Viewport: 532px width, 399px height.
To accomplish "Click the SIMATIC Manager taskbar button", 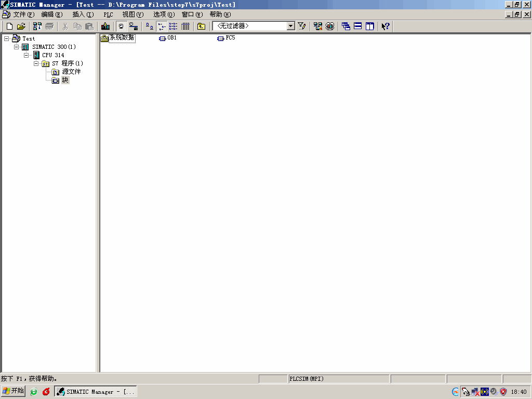I will coord(96,392).
